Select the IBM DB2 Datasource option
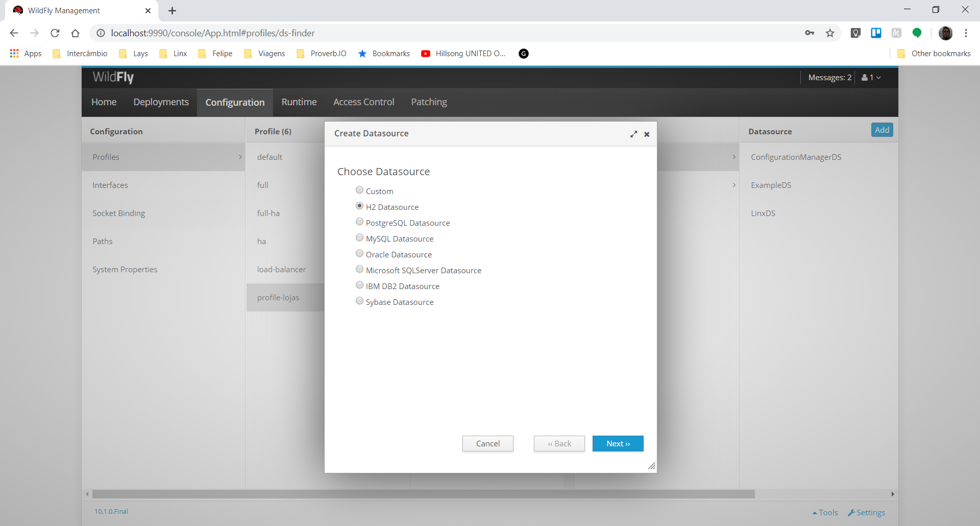Screen dimensions: 980x526 point(359,285)
